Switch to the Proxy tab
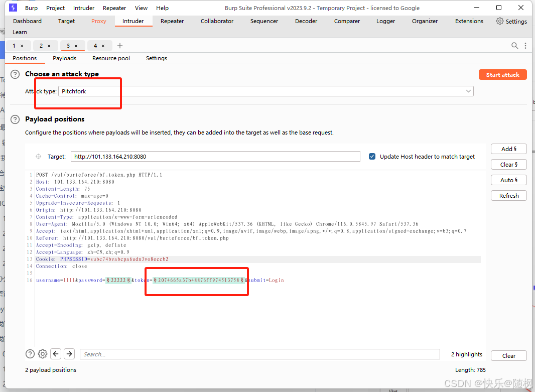 click(x=98, y=21)
